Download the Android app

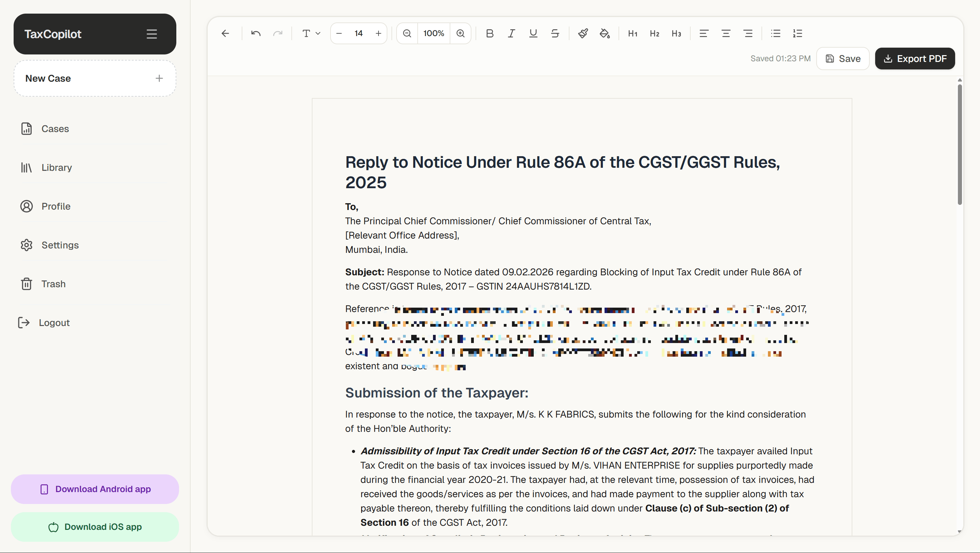(95, 489)
